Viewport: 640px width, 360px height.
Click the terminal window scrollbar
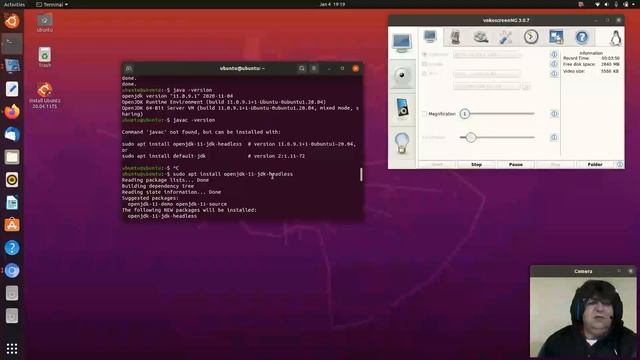[361, 175]
